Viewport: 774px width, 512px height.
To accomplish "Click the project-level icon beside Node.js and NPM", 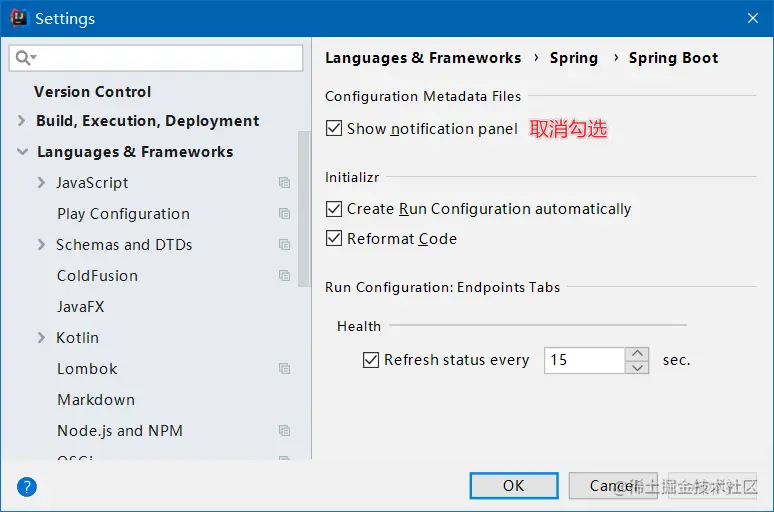I will tap(284, 431).
